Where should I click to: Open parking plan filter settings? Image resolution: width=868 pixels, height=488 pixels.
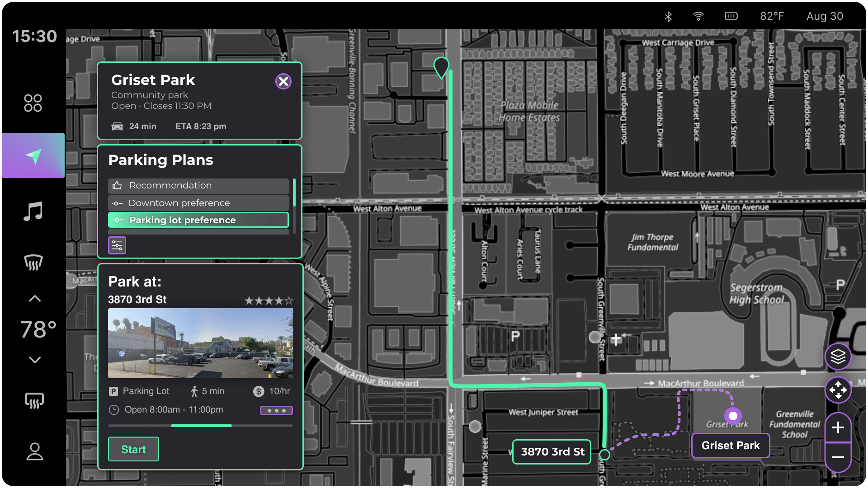pos(117,245)
